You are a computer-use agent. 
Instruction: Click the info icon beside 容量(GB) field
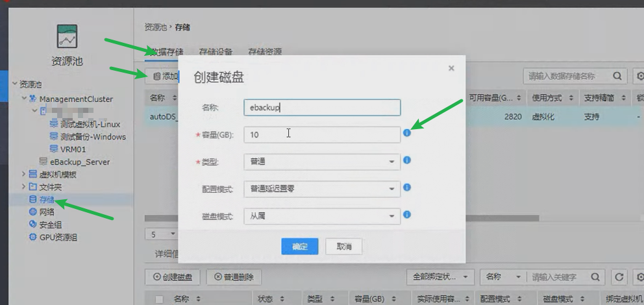[407, 133]
